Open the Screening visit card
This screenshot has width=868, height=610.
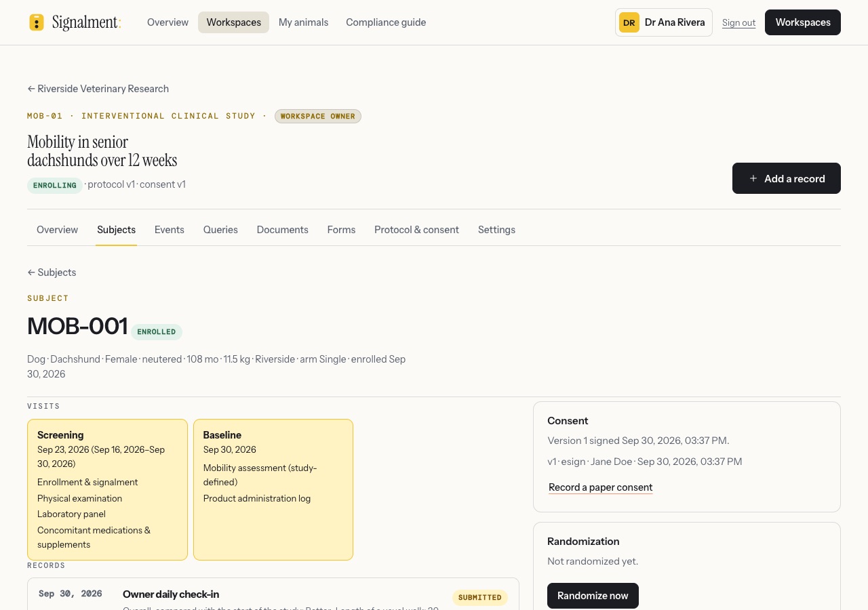[107, 489]
